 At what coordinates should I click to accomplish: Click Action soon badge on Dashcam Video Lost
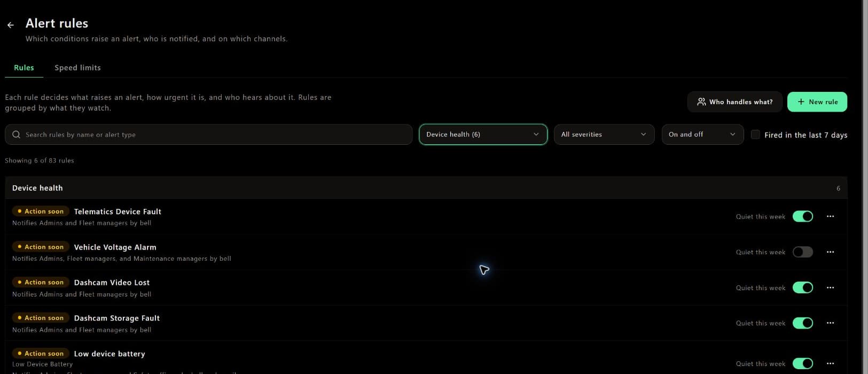click(x=41, y=282)
